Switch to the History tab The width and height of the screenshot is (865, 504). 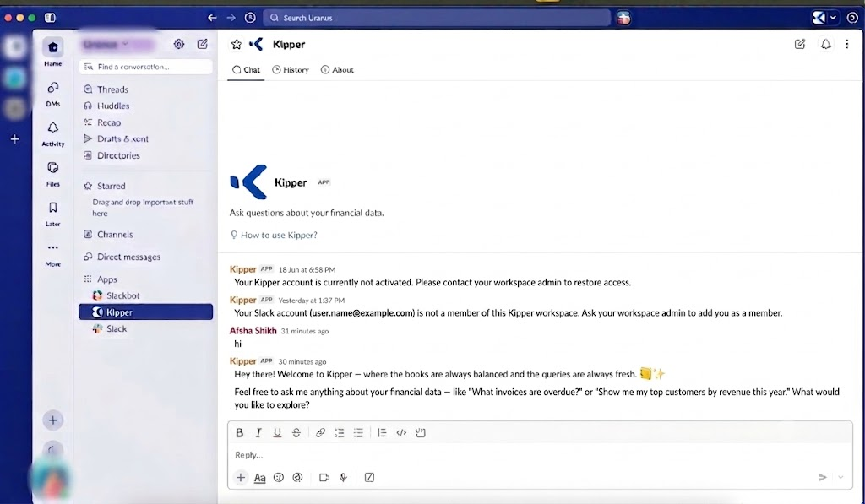point(291,69)
